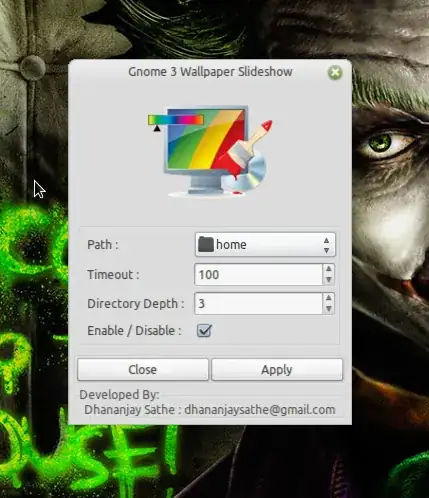Viewport: 429px width, 498px height.
Task: Increase Timeout with the up arrow
Action: [x=329, y=269]
